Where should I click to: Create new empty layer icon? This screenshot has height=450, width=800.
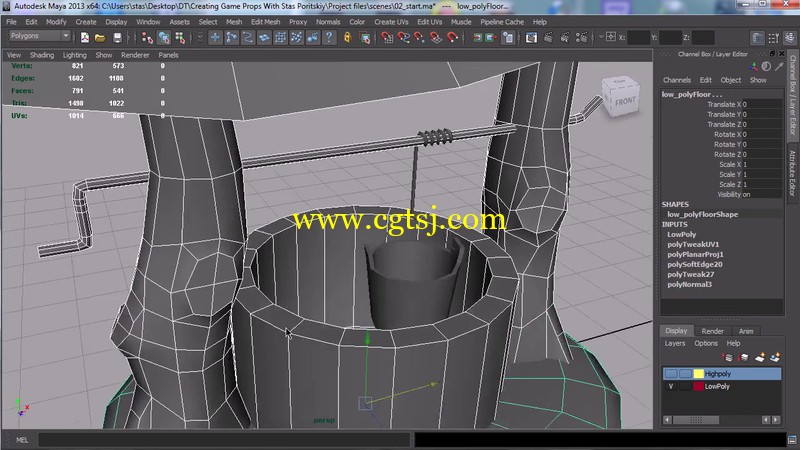coord(760,357)
